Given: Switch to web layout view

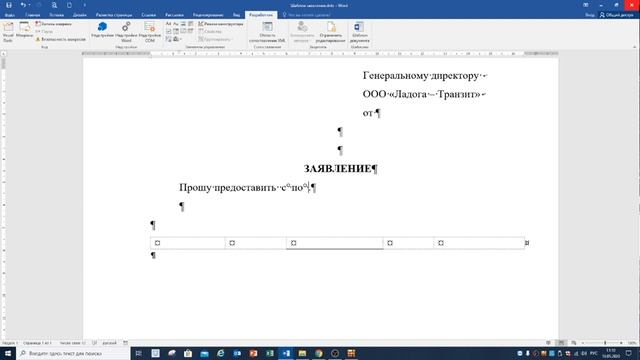Looking at the screenshot, I should (x=574, y=343).
